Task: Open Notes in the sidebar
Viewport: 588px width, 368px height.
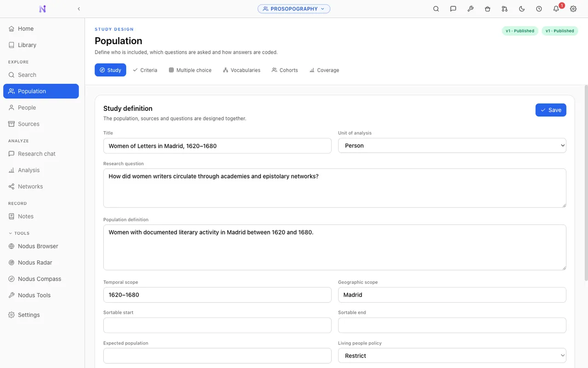Action: click(x=41, y=216)
